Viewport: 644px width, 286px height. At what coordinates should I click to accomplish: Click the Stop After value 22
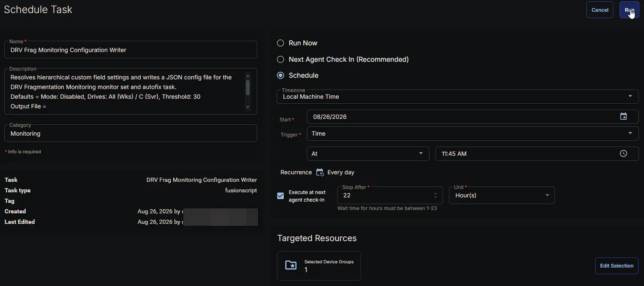tap(347, 195)
